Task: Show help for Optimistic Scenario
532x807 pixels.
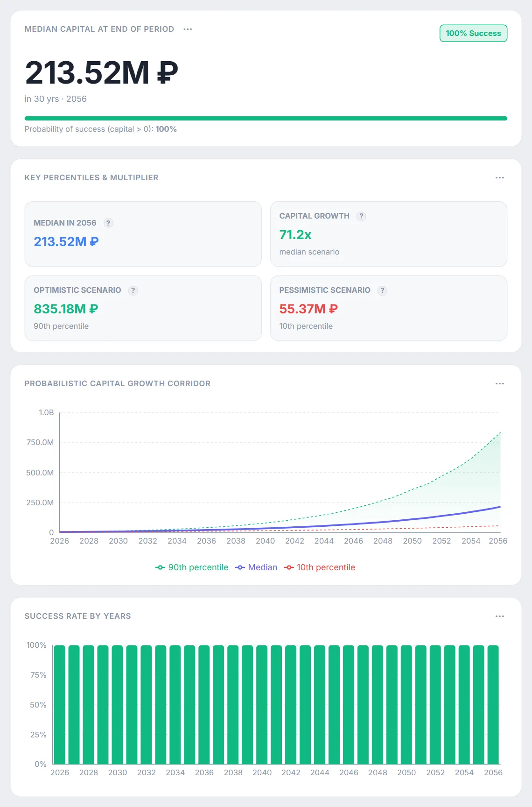Action: [133, 290]
